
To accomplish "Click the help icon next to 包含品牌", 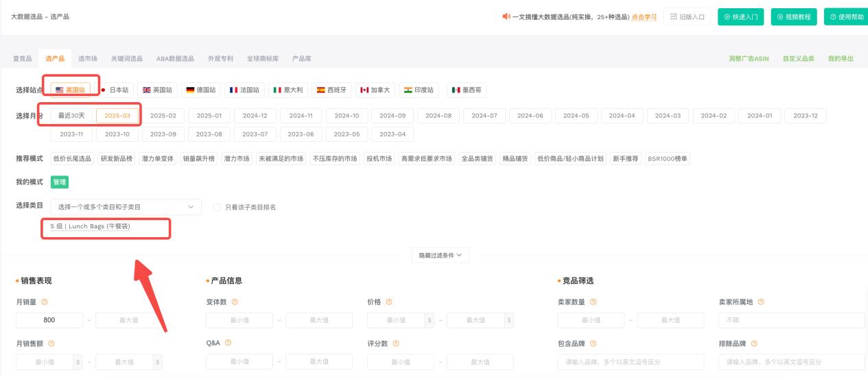I will coord(594,343).
